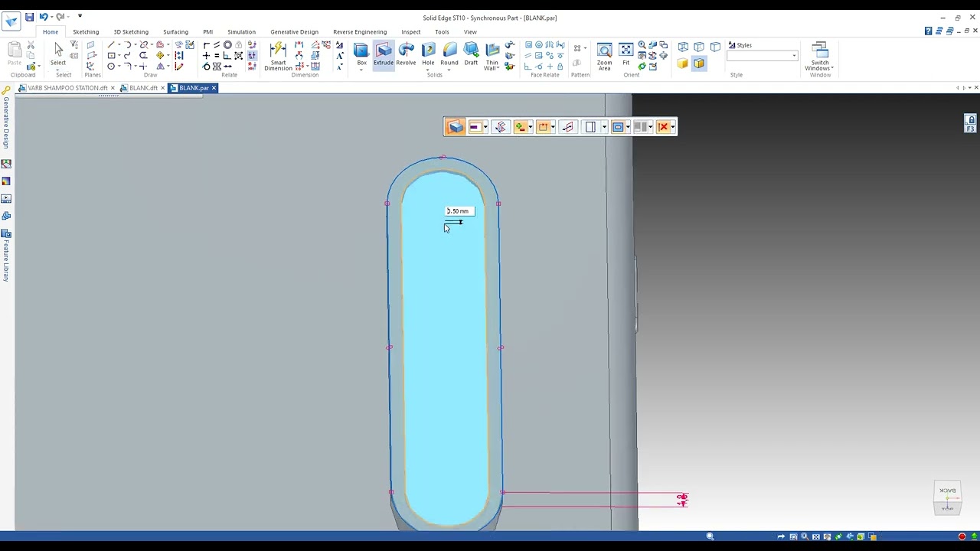Expand the cancel options dropdown arrow
The height and width of the screenshot is (551, 980).
click(x=673, y=127)
